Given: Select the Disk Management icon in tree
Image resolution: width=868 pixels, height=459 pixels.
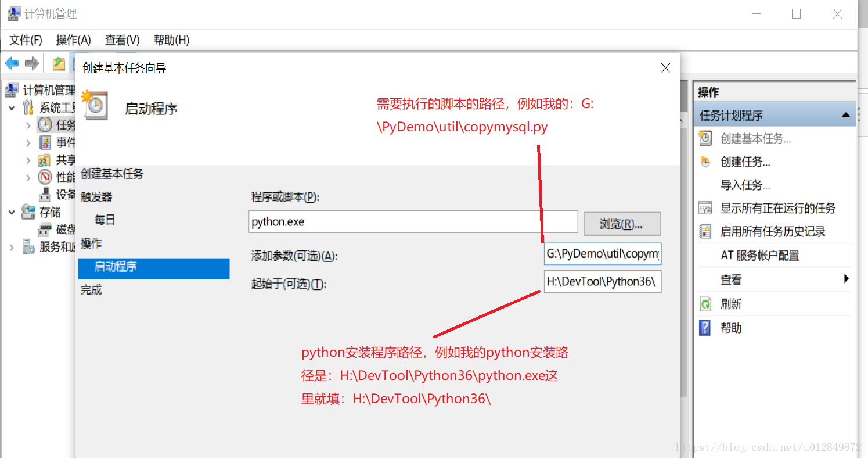Looking at the screenshot, I should coord(45,229).
